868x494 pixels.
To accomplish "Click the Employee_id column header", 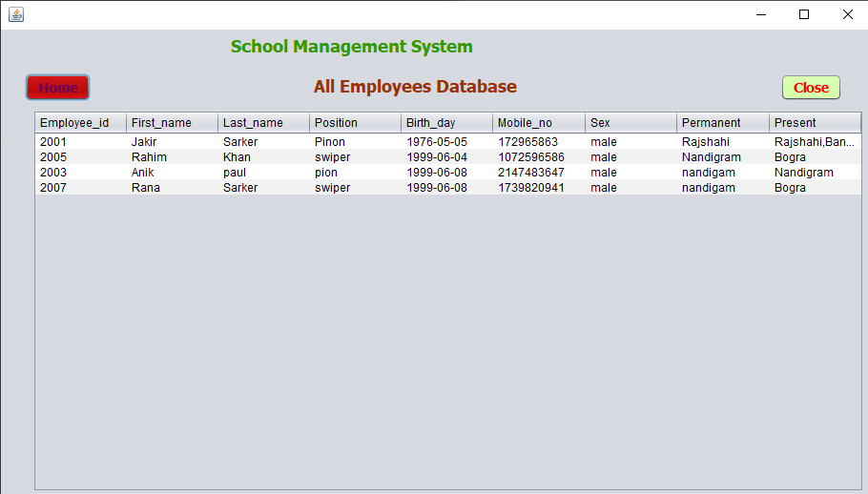I will coord(80,123).
